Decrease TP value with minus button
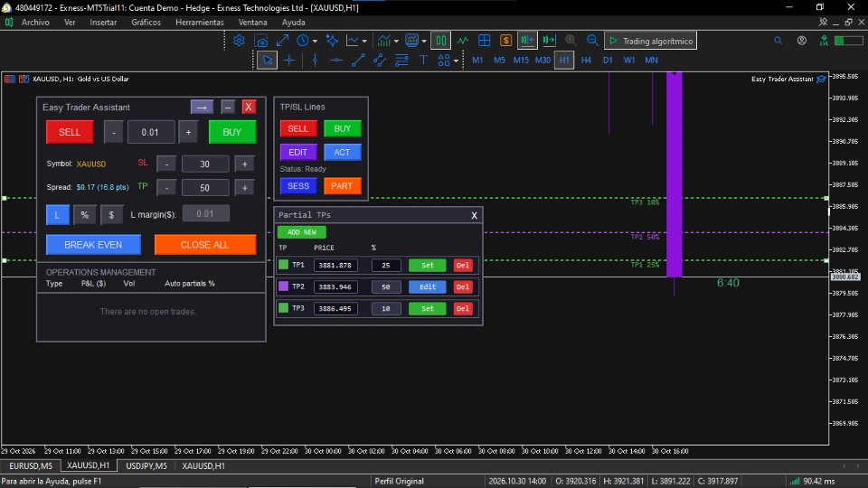The width and height of the screenshot is (868, 488). (x=166, y=188)
